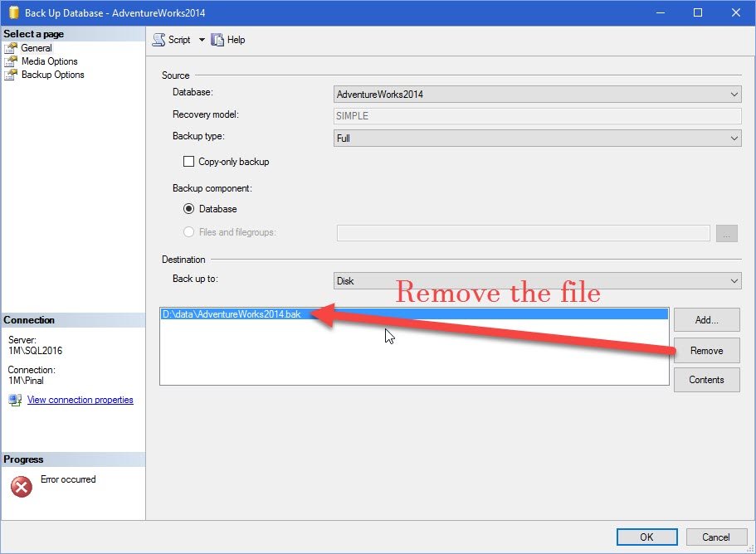756x554 pixels.
Task: Click the filegroups browse ellipsis button
Action: tap(727, 233)
